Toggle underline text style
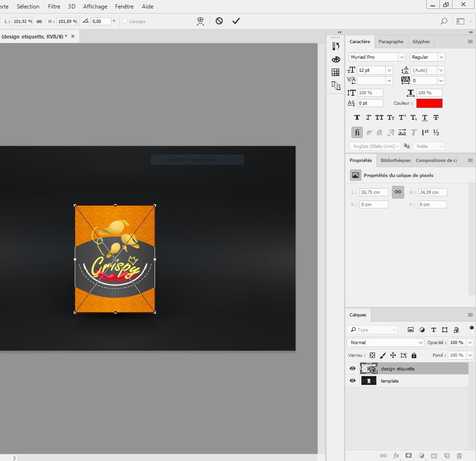Screen dimensions: 476x461 (x=425, y=118)
